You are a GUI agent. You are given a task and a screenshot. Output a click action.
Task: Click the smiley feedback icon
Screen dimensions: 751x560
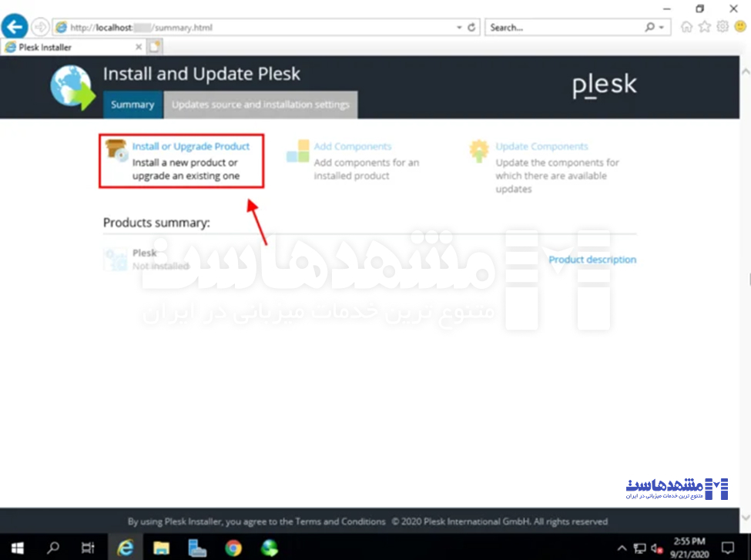pyautogui.click(x=740, y=27)
